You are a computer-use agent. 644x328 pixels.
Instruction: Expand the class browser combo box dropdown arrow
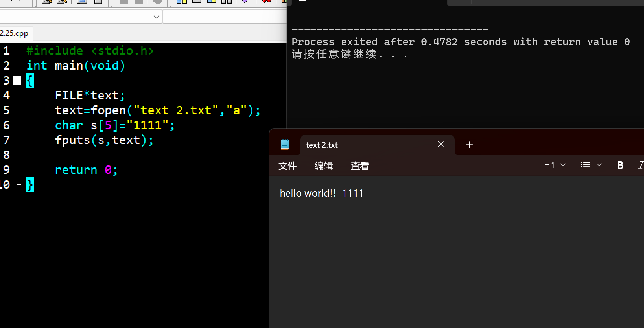157,17
